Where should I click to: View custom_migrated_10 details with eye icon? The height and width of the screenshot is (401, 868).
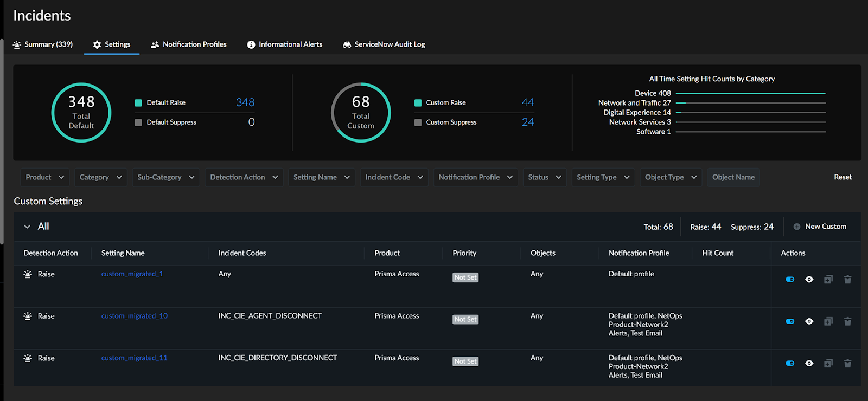point(809,321)
